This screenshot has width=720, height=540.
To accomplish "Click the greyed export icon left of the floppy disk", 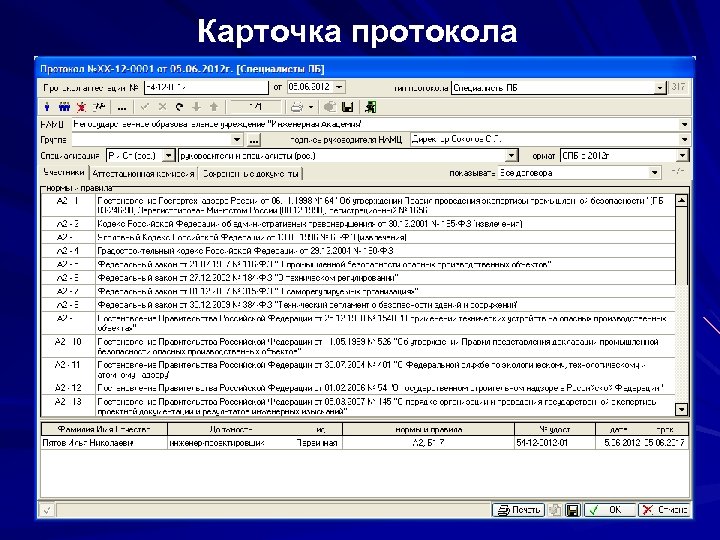I will point(330,107).
